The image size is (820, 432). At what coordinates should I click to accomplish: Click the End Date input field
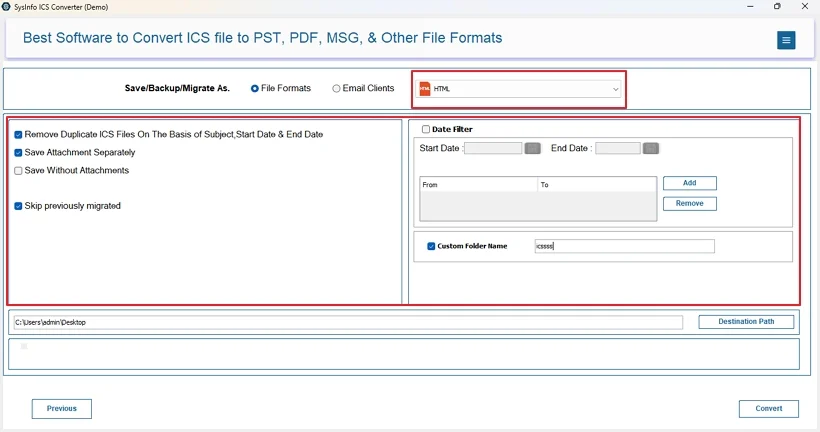[x=618, y=149]
